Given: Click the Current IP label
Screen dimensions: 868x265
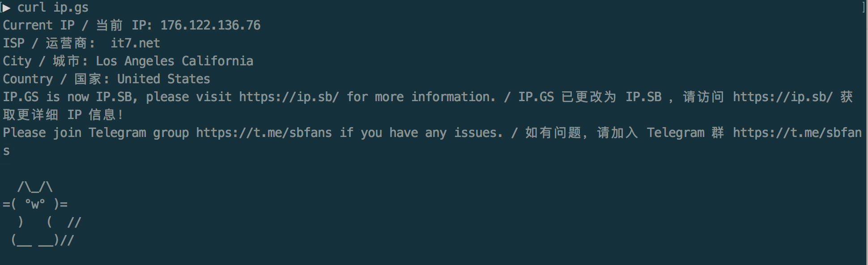Looking at the screenshot, I should [38, 25].
